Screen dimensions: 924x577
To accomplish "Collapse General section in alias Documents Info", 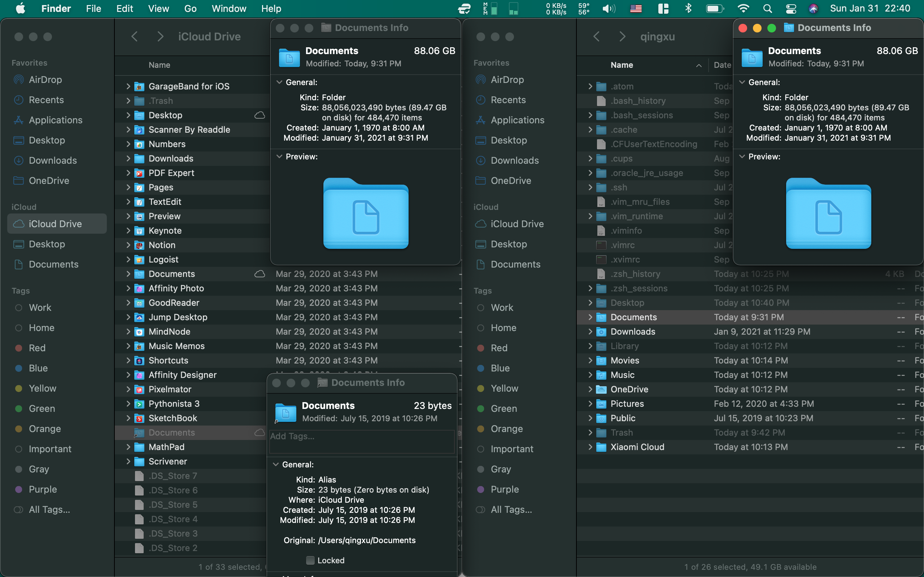I will (276, 464).
